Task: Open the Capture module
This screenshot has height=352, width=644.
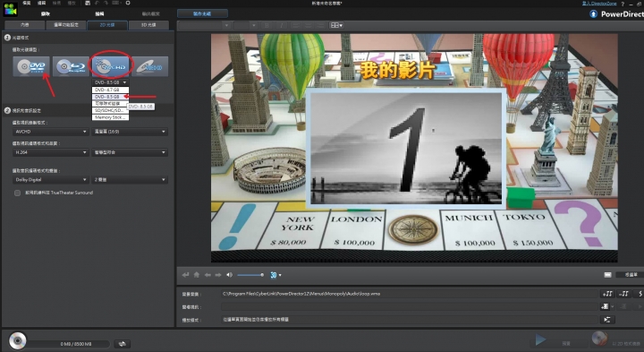Action: [46, 13]
